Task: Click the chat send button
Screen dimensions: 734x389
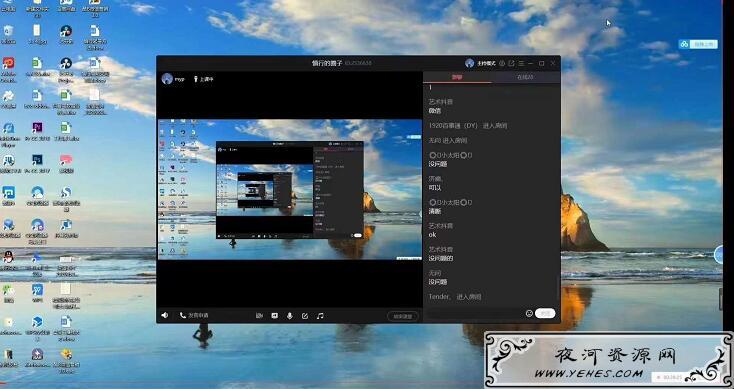Action: [x=545, y=313]
